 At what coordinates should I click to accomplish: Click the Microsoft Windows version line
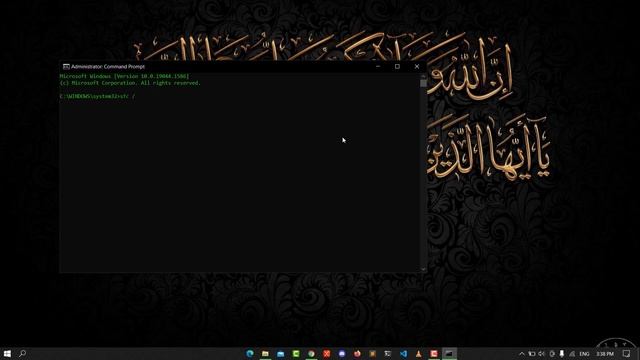pyautogui.click(x=124, y=76)
